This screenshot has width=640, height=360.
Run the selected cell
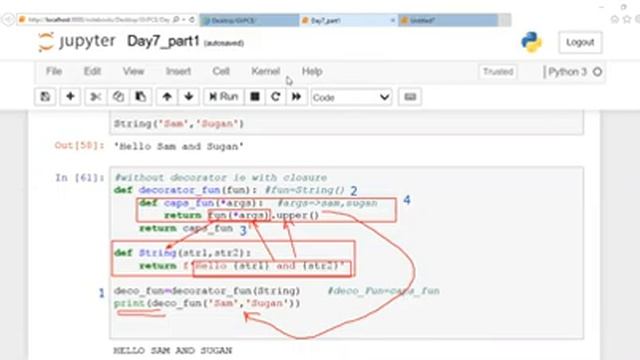click(x=224, y=97)
